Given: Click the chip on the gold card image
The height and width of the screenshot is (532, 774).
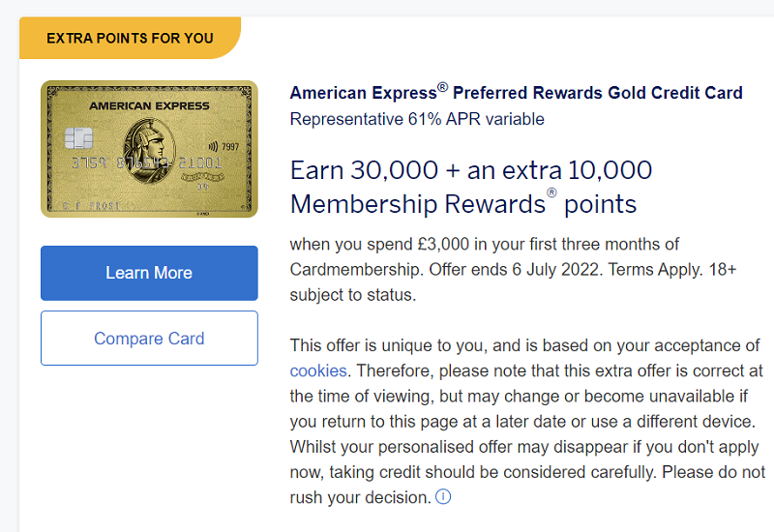Looking at the screenshot, I should pyautogui.click(x=79, y=138).
